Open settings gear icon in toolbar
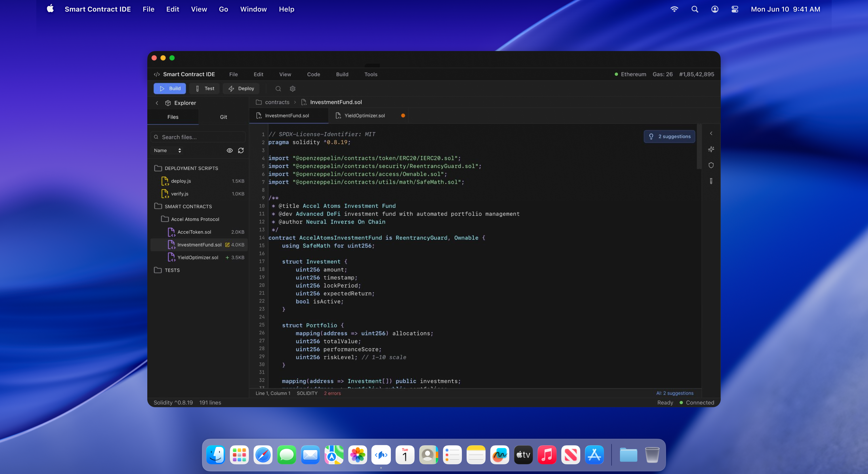 [292, 89]
